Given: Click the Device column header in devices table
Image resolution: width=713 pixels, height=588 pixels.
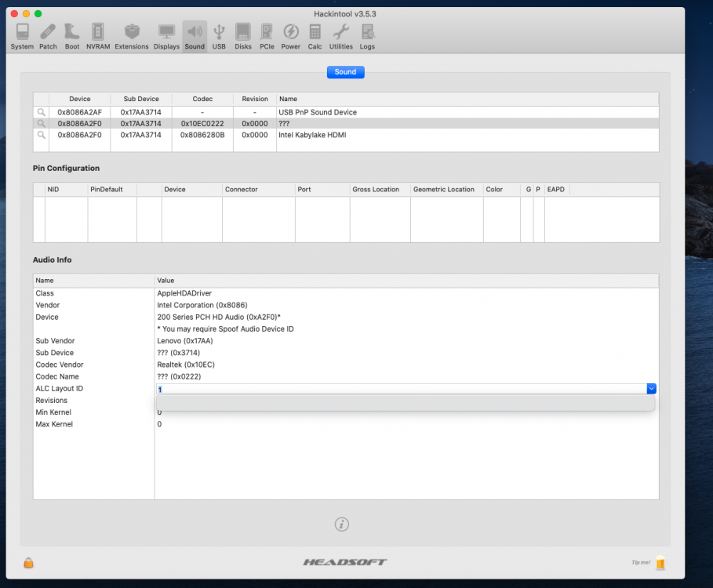Looking at the screenshot, I should (x=79, y=99).
